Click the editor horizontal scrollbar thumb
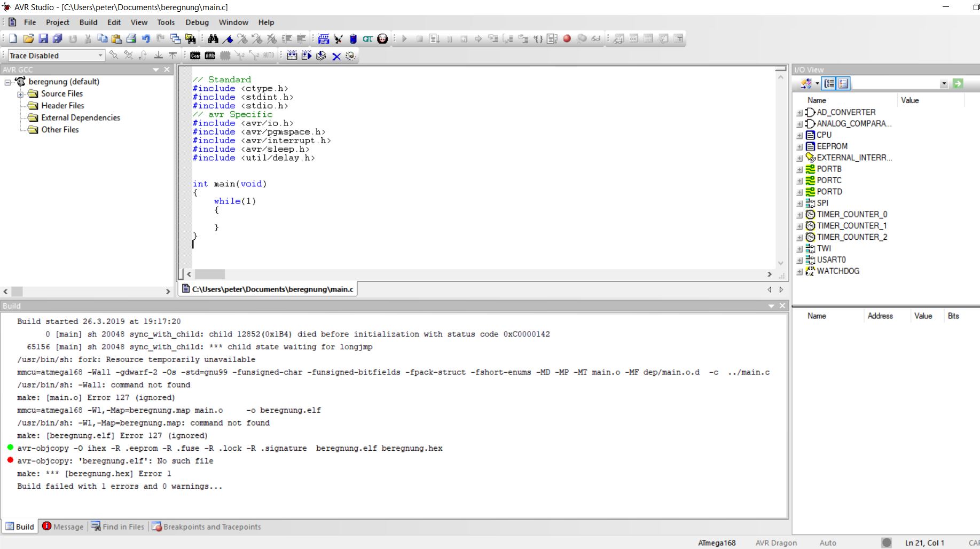 (209, 274)
